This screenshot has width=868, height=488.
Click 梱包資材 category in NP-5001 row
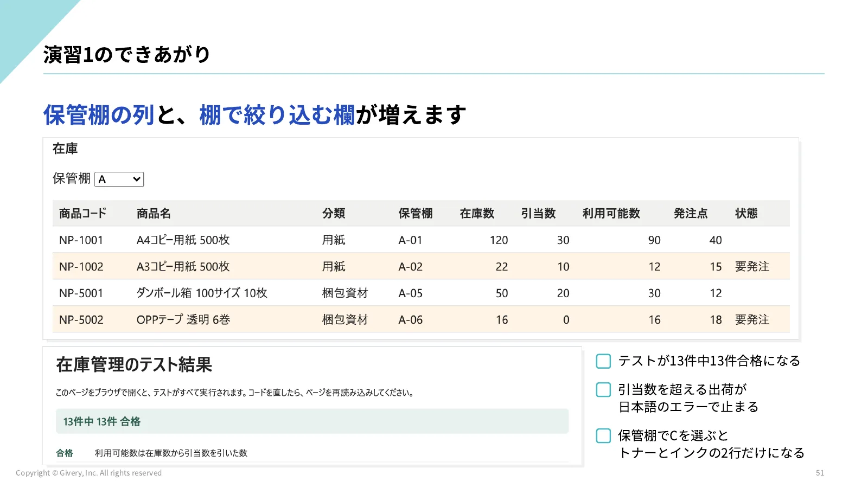(345, 293)
